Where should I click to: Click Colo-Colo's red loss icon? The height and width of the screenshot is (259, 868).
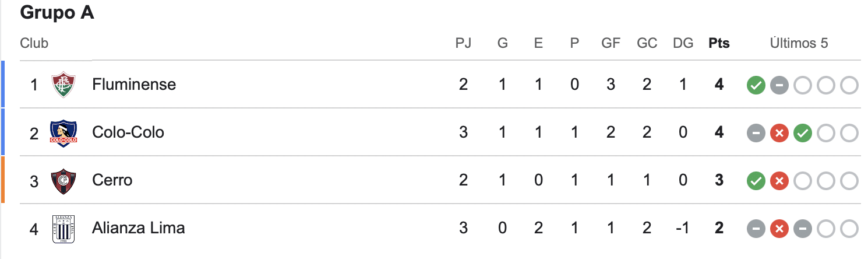tap(779, 133)
